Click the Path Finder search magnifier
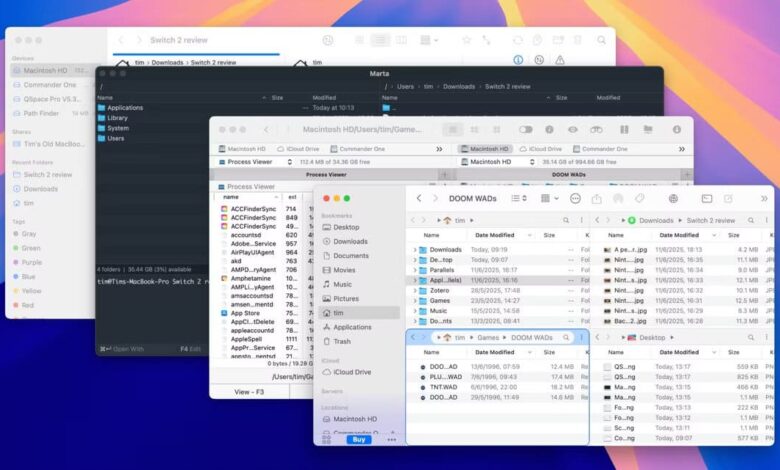 (x=601, y=40)
